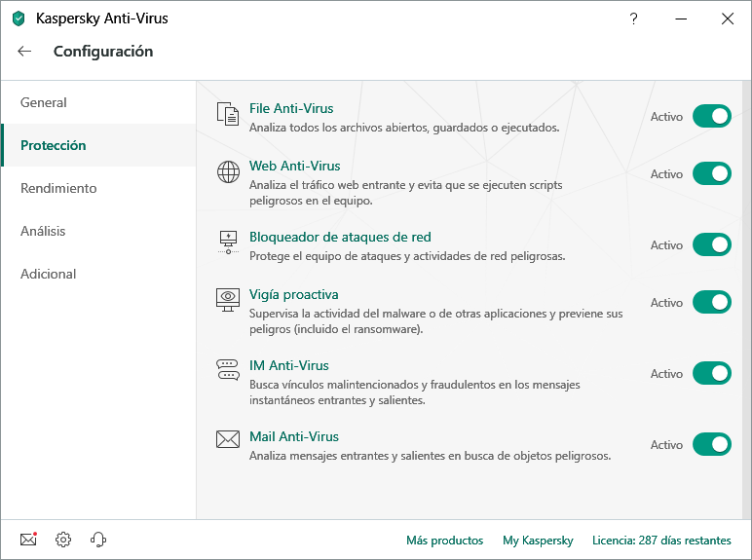Viewport: 752px width, 560px height.
Task: Switch to the Rendimiento section
Action: [x=58, y=188]
